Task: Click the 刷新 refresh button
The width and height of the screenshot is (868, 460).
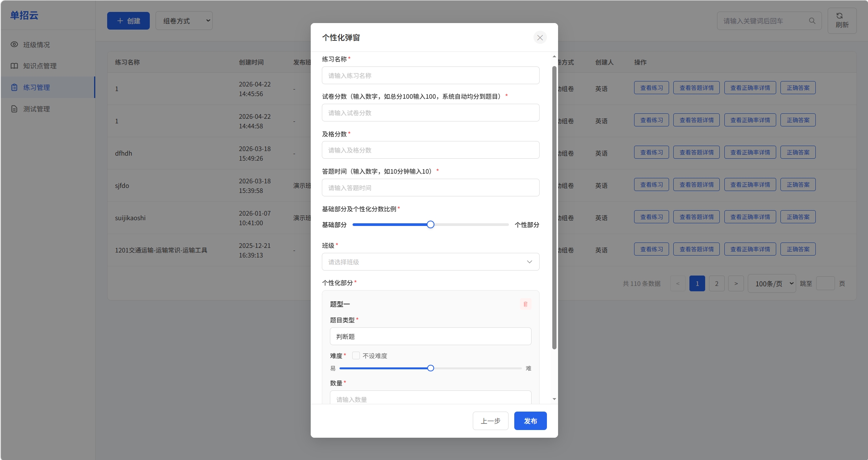Action: [x=842, y=21]
